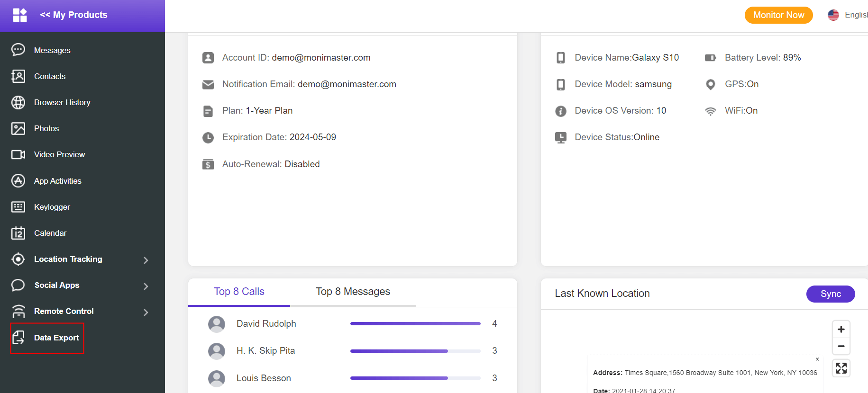Expand the Location Tracking submenu arrow
868x393 pixels.
tap(146, 260)
